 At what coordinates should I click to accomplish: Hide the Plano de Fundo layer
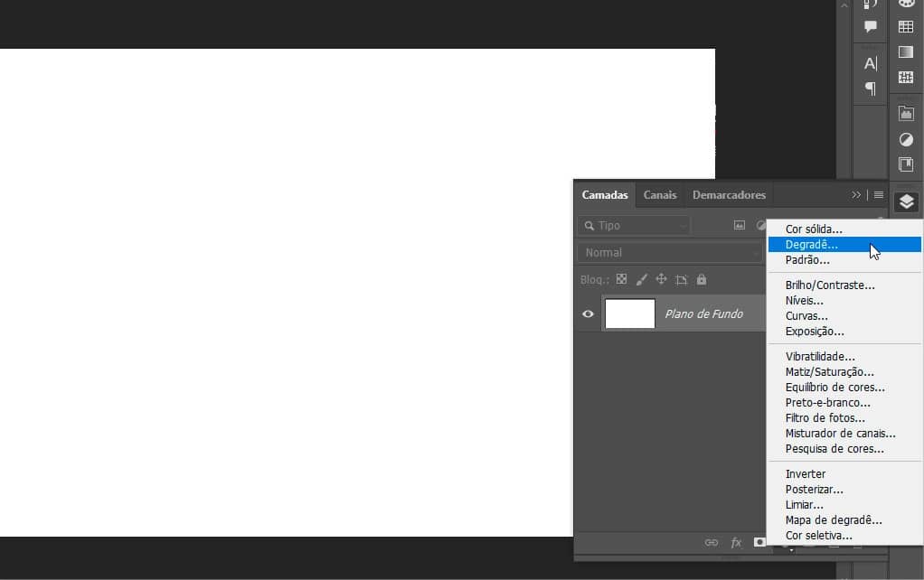pyautogui.click(x=588, y=313)
